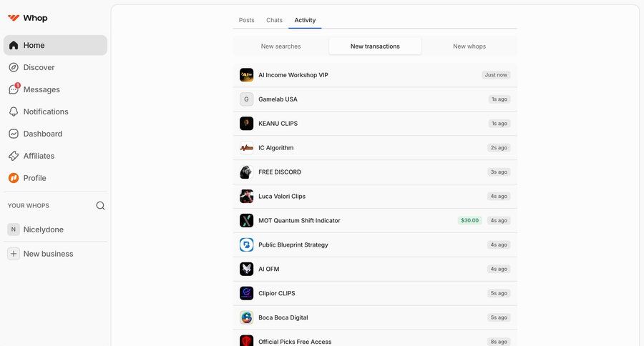This screenshot has height=346, width=644.
Task: Search your whops magnifier icon
Action: pyautogui.click(x=100, y=206)
